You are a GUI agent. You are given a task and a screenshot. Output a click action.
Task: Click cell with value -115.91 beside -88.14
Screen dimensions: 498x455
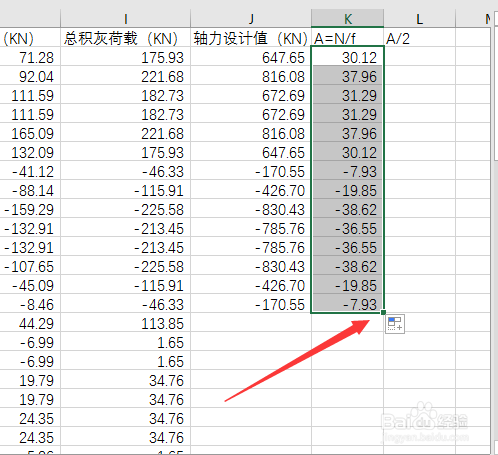click(125, 189)
